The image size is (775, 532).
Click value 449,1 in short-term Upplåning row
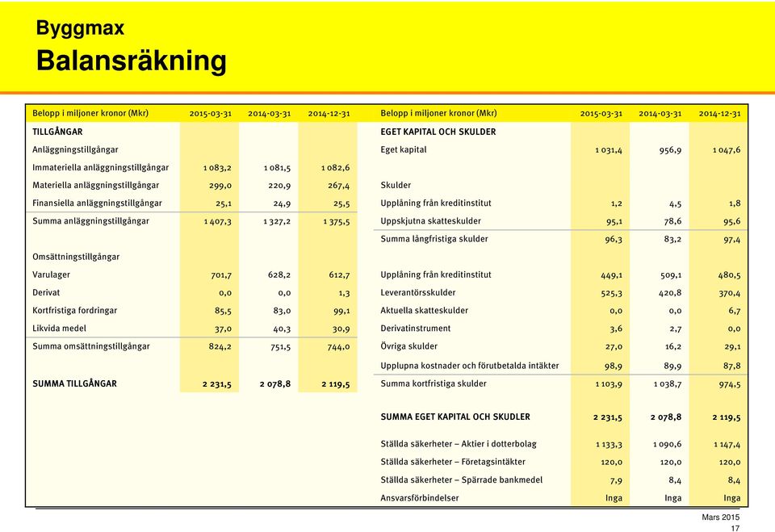coord(611,275)
